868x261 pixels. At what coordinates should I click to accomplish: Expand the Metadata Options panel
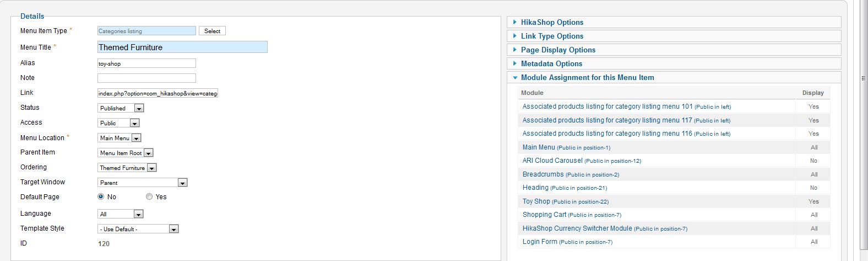[551, 64]
